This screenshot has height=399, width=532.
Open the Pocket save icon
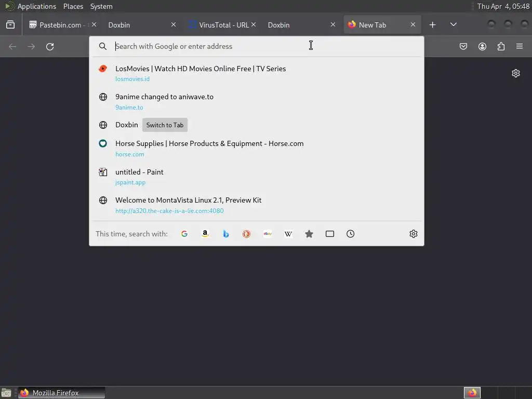[463, 46]
